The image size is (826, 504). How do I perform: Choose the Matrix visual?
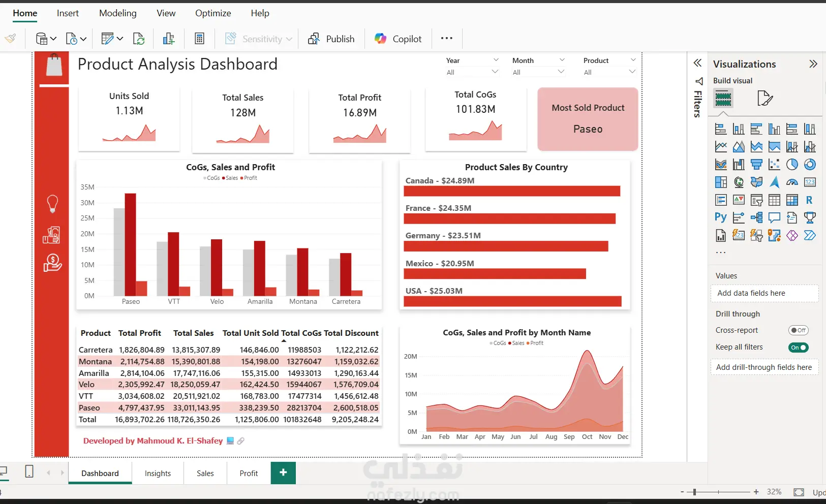click(x=792, y=200)
